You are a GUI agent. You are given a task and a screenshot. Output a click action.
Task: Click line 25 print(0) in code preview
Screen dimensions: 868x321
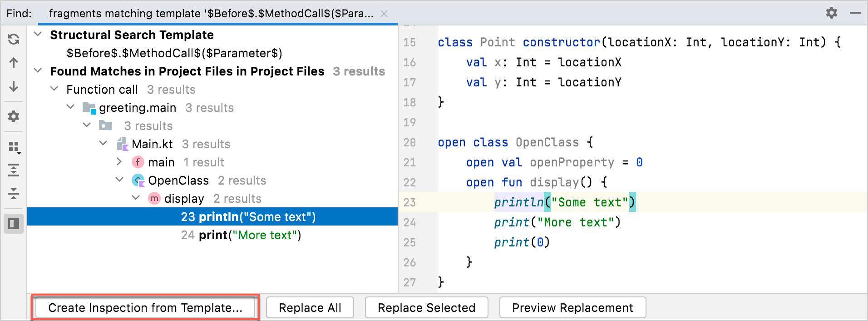click(522, 242)
